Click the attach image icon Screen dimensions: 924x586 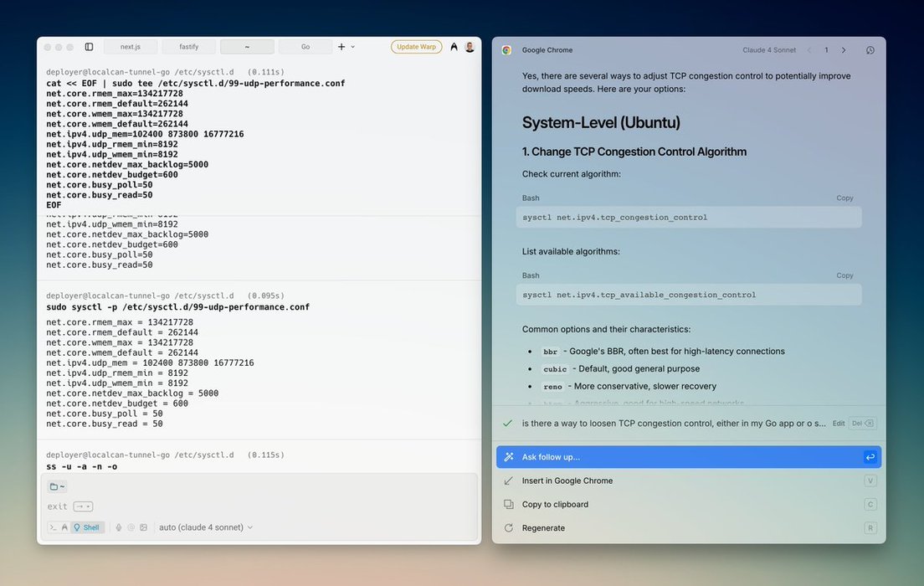143,527
